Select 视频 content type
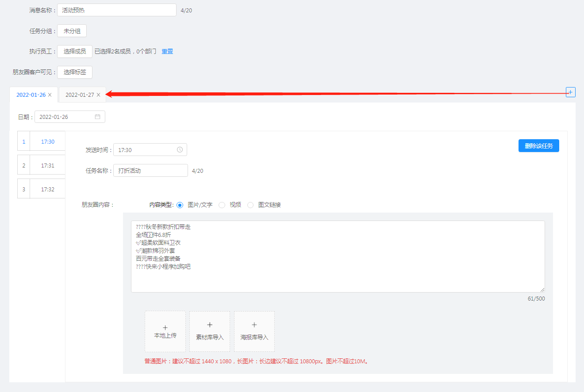This screenshot has height=392, width=584. [222, 205]
